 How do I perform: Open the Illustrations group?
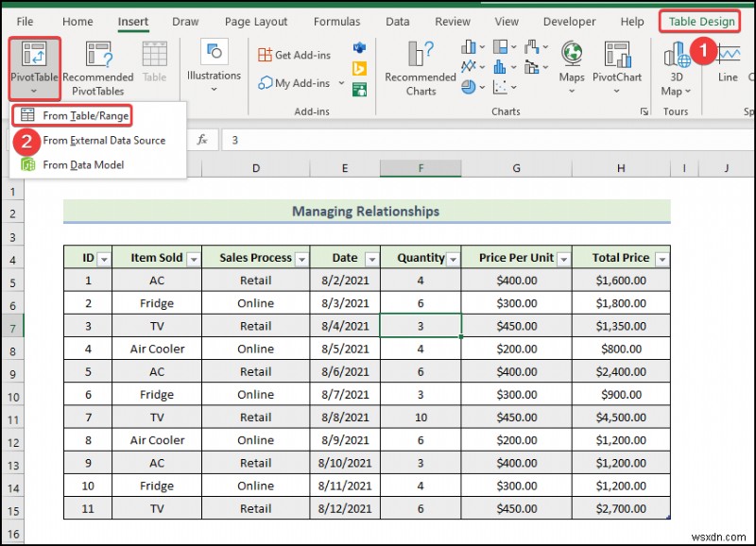click(x=214, y=66)
